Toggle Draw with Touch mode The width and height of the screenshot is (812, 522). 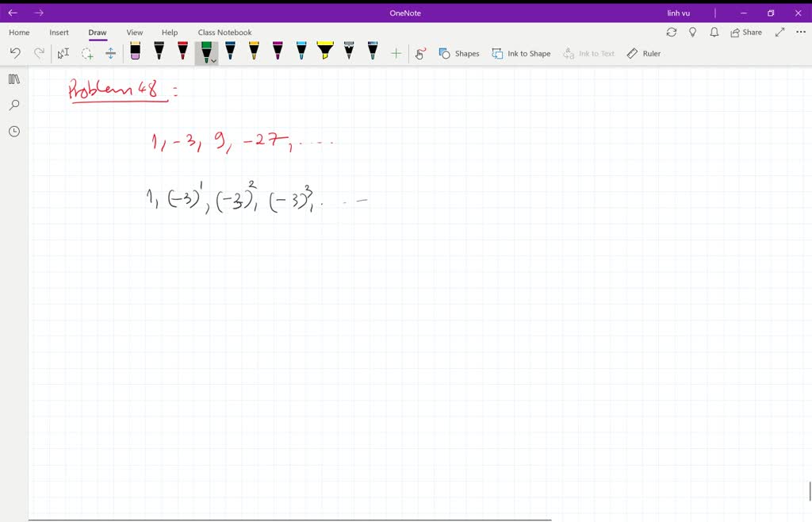point(420,53)
